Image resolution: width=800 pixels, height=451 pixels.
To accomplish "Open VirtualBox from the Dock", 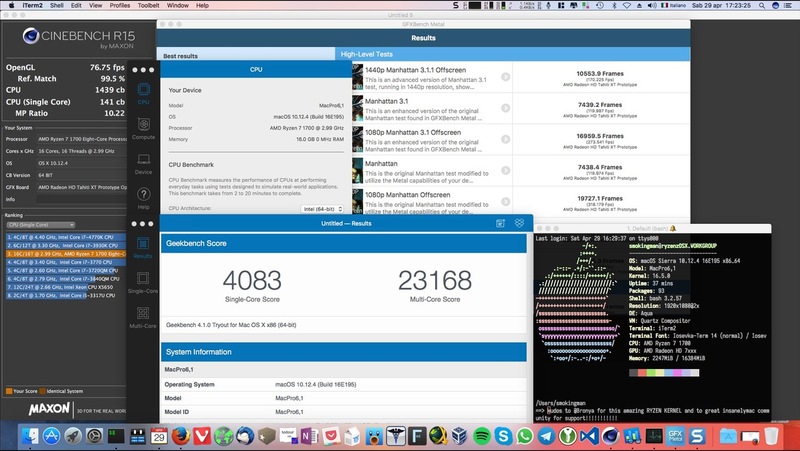I will (460, 436).
